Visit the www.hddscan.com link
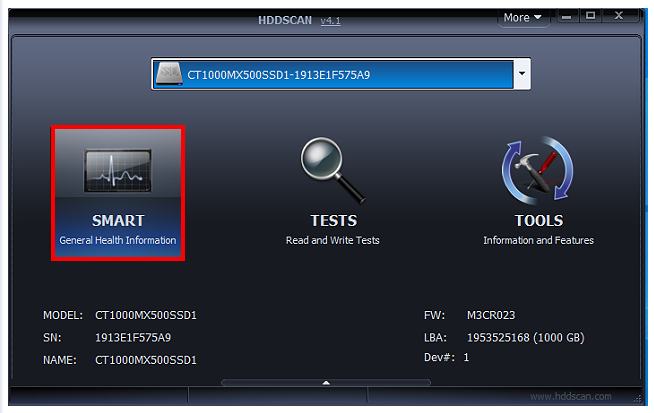This screenshot has height=413, width=654. 571,396
